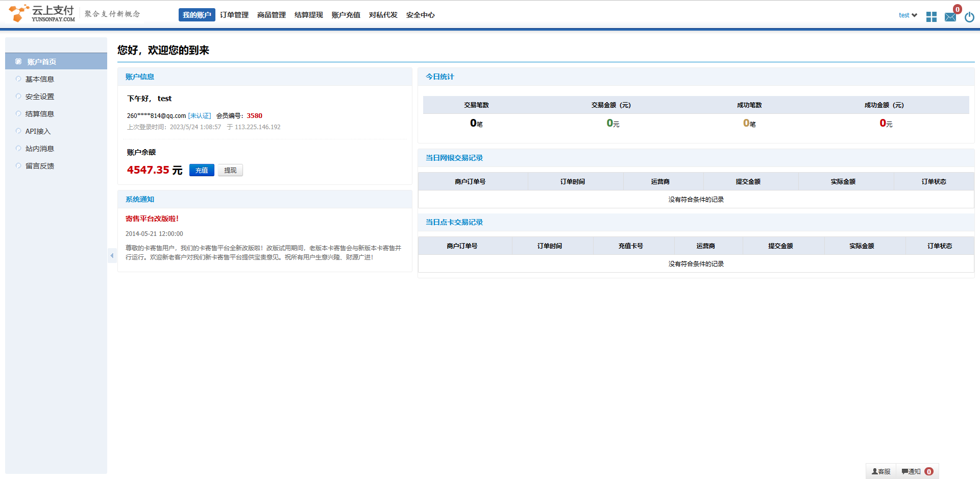The width and height of the screenshot is (980, 479).
Task: Open 结算提现 menu
Action: [309, 15]
